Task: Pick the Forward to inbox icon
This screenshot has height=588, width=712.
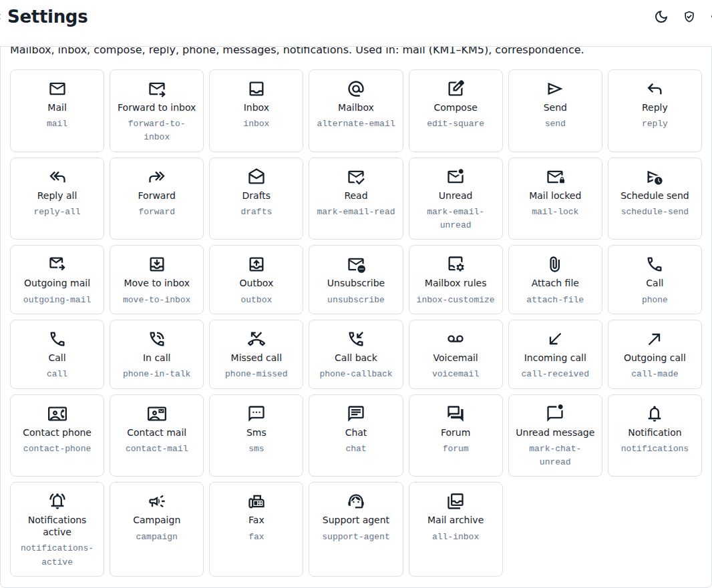Action: [157, 89]
